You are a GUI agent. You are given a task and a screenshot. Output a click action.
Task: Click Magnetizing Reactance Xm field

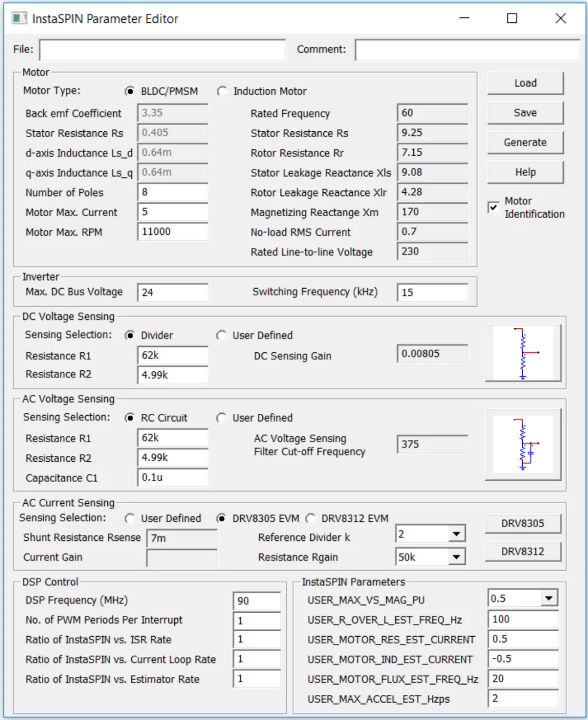(432, 212)
